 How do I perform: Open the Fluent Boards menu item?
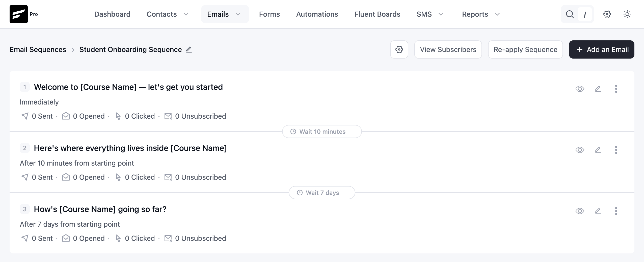[x=377, y=14]
